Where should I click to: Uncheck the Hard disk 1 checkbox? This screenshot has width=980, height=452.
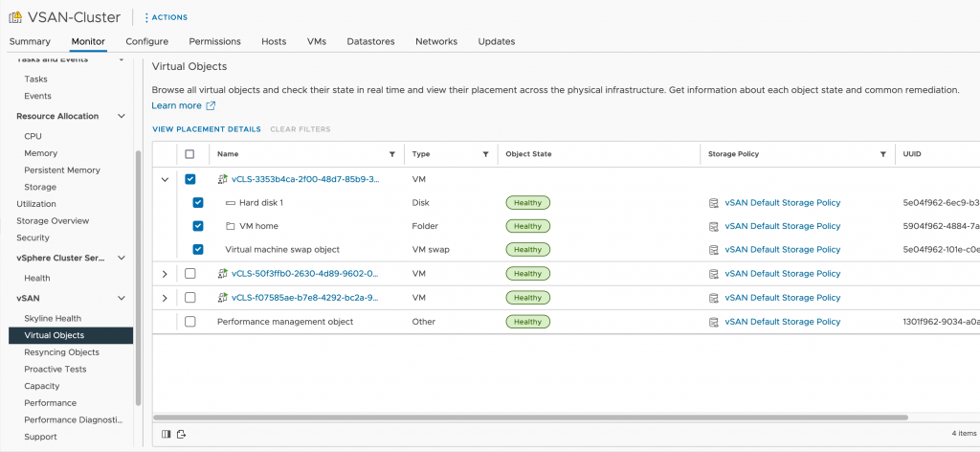coord(198,203)
